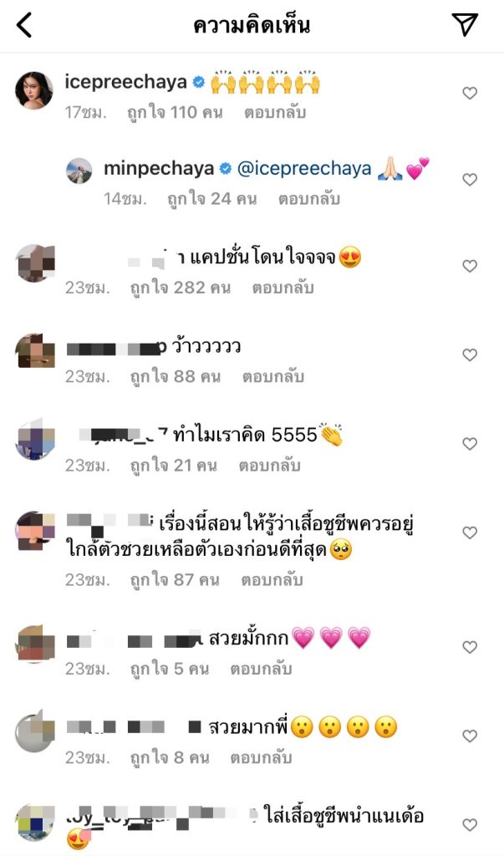Reply to icepreechaya's comment with ตอบกลับ
The image size is (504, 856).
click(275, 113)
